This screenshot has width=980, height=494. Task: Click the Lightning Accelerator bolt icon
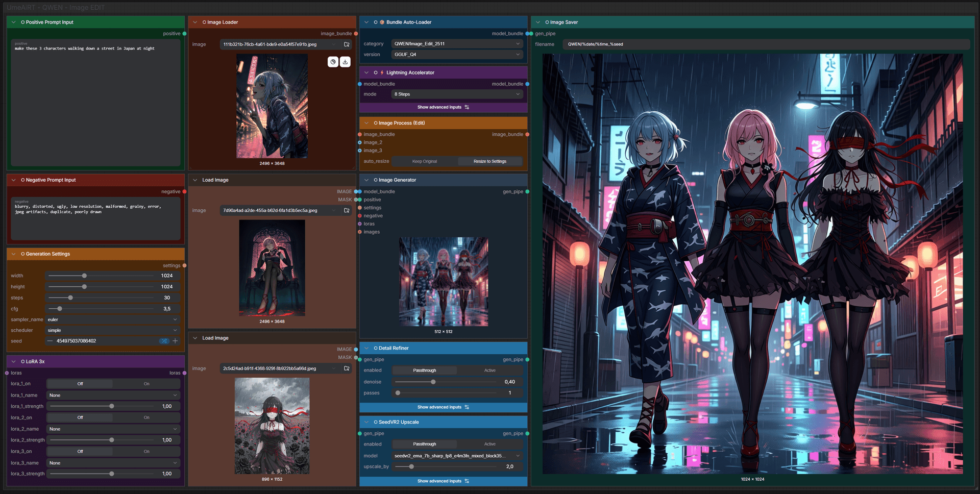pos(382,72)
